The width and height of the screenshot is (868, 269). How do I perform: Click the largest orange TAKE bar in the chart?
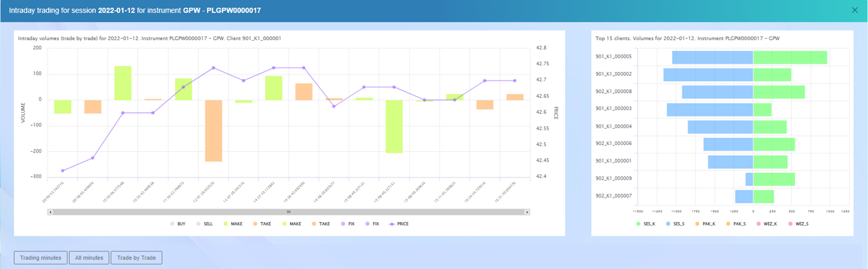point(213,130)
